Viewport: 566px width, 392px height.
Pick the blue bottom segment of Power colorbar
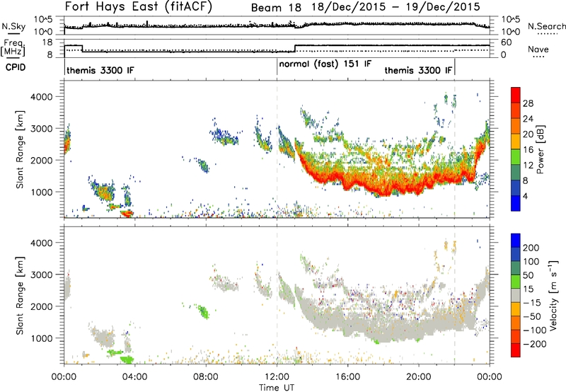pos(516,203)
